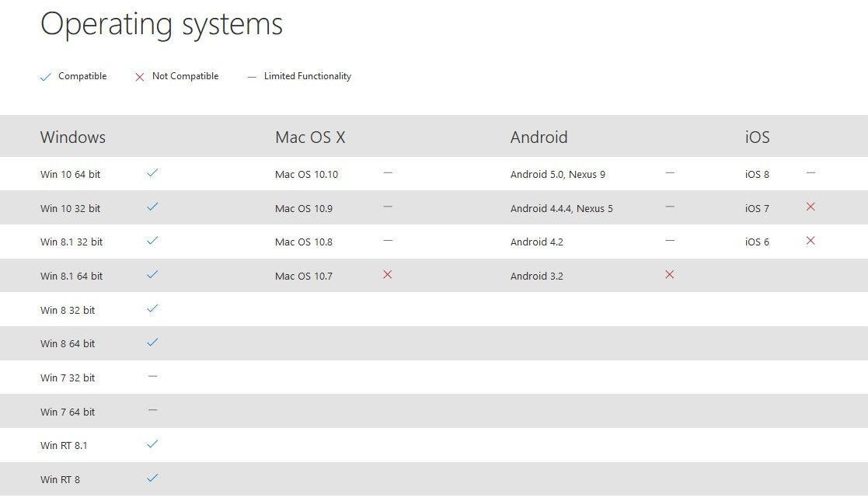Click the Compatible legend checkmark icon
The image size is (868, 501).
46,77
